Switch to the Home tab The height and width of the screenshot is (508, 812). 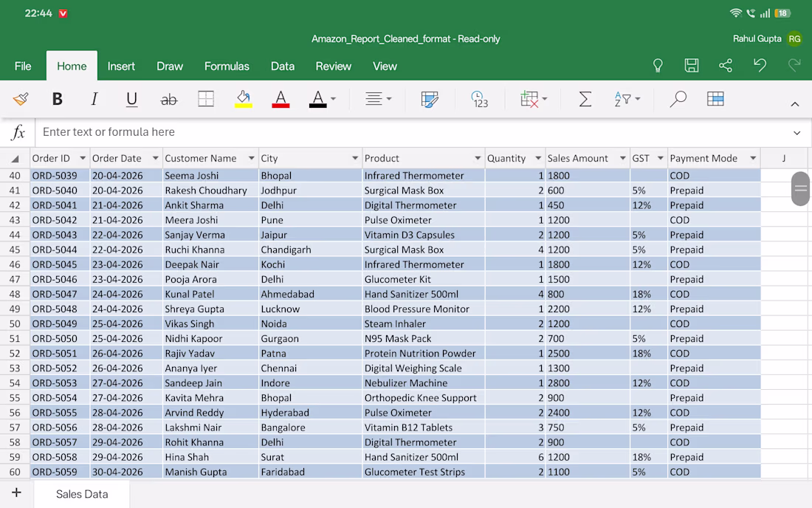tap(72, 66)
